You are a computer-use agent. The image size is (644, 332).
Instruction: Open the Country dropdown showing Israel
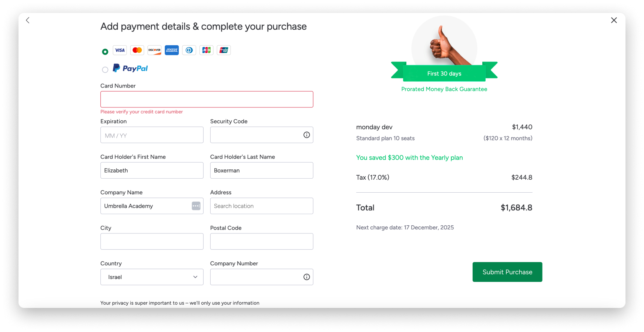[x=152, y=277]
